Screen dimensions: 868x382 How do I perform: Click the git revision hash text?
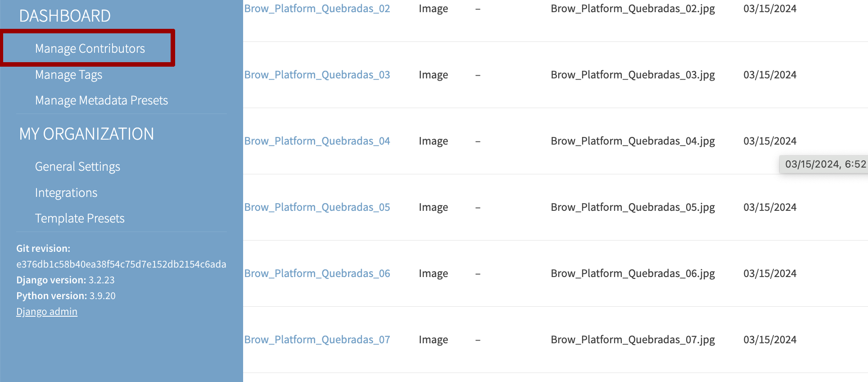(121, 264)
